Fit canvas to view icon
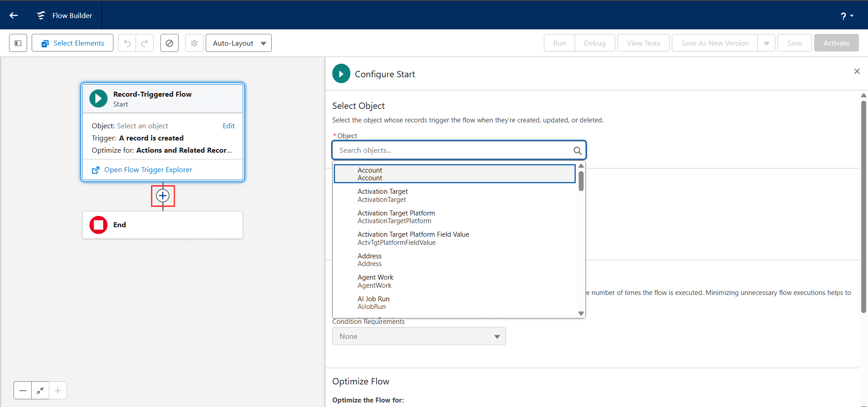The height and width of the screenshot is (407, 868). coord(40,390)
